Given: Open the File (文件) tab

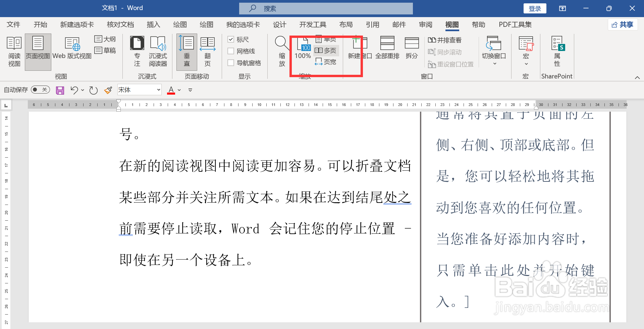Looking at the screenshot, I should (13, 24).
